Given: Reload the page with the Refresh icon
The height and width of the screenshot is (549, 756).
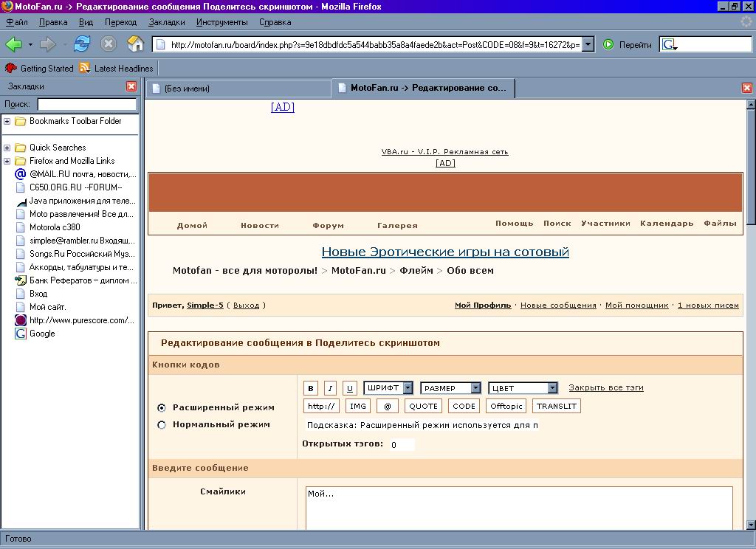Looking at the screenshot, I should tap(82, 44).
